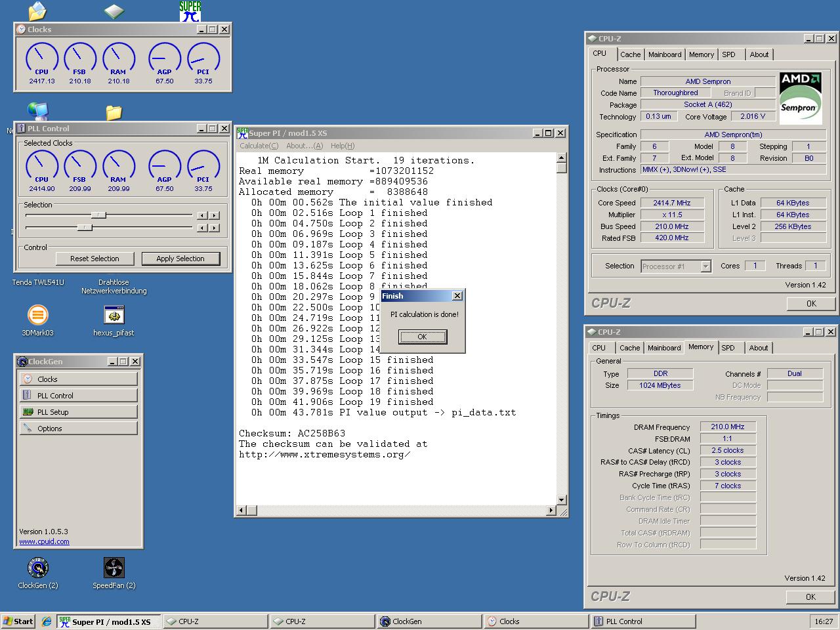Screen dimensions: 840x630
Task: Click the Checksum AC258B63 line in Super PI
Action: [x=292, y=433]
